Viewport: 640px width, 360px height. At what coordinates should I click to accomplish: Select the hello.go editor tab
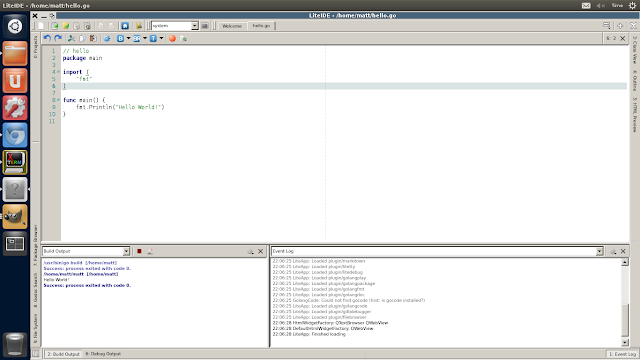[261, 26]
